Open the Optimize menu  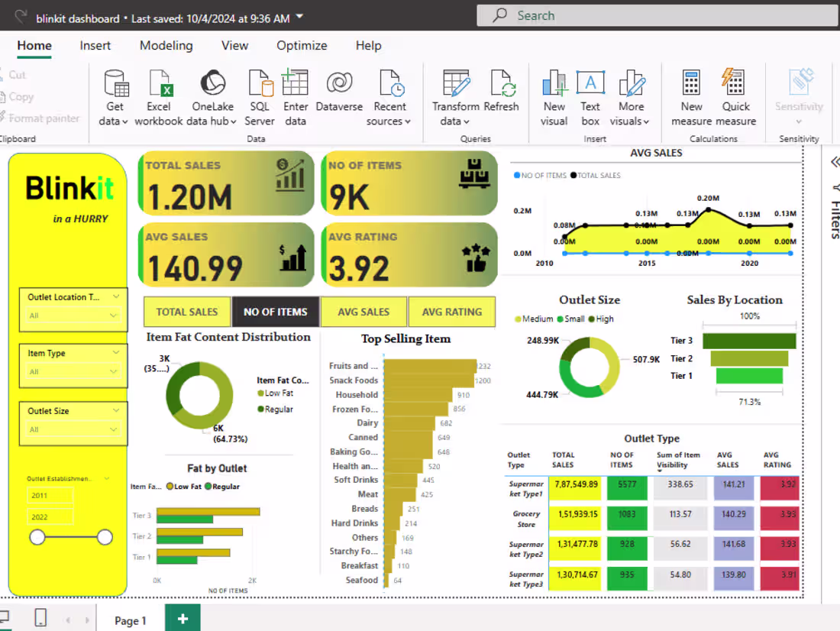click(302, 46)
